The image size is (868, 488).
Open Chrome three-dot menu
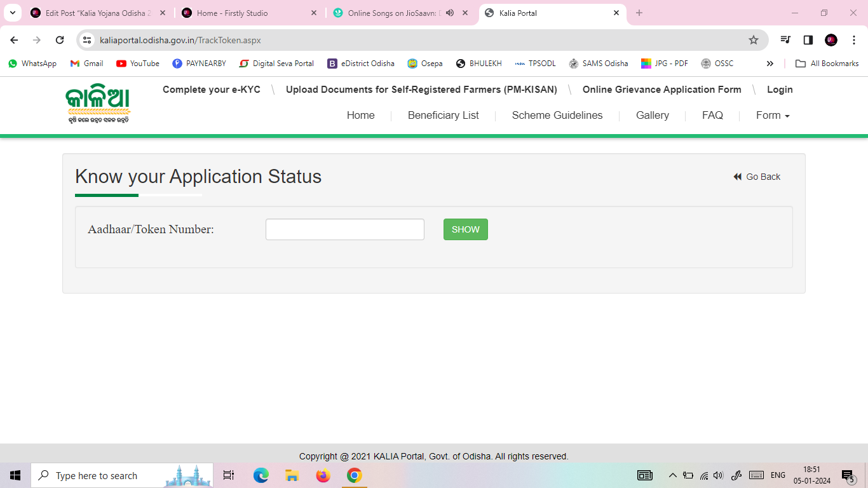pyautogui.click(x=854, y=40)
